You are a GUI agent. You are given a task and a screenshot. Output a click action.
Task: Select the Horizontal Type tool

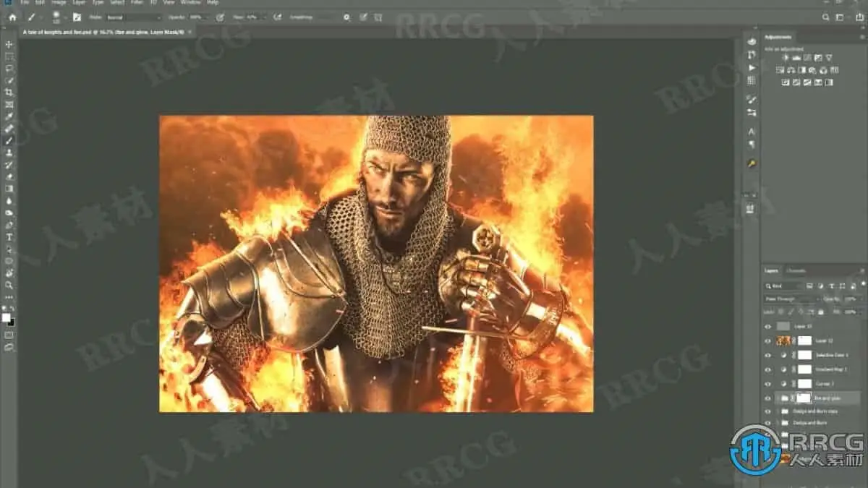click(x=9, y=237)
